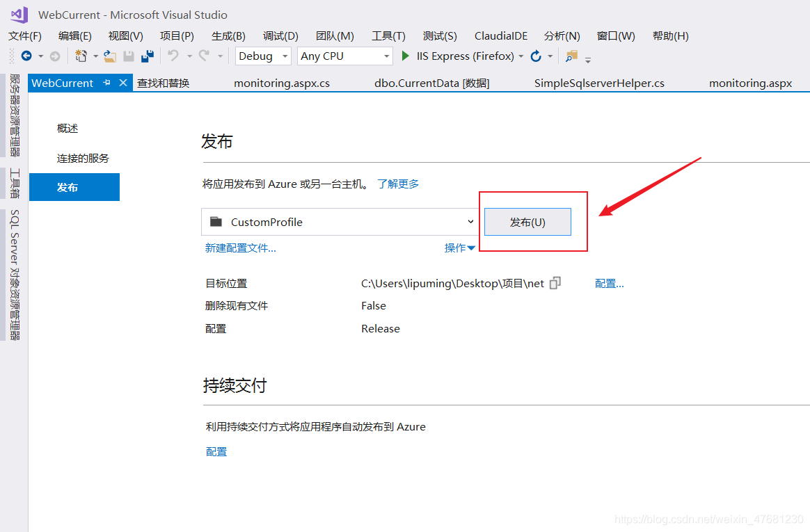The image size is (810, 532).
Task: Select the 发布 page in sidebar
Action: click(x=74, y=187)
